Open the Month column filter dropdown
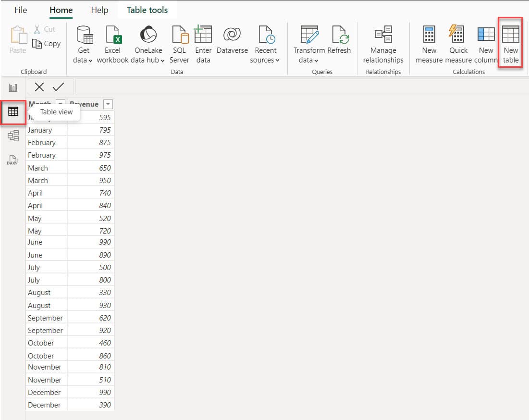 [61, 103]
